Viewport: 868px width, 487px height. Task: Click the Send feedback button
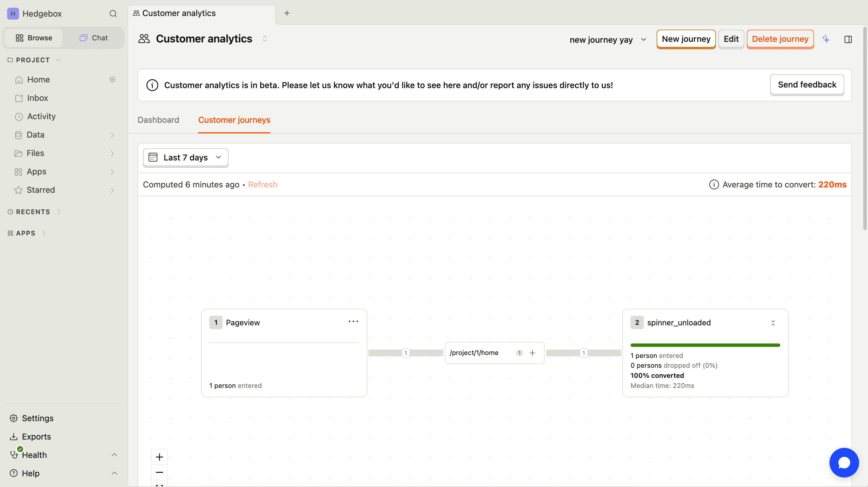807,84
